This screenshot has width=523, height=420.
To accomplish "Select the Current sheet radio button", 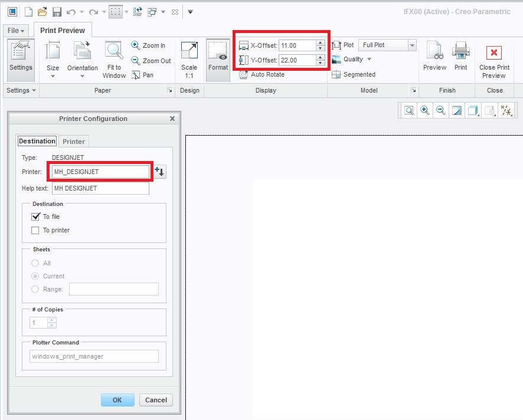I will tap(35, 276).
